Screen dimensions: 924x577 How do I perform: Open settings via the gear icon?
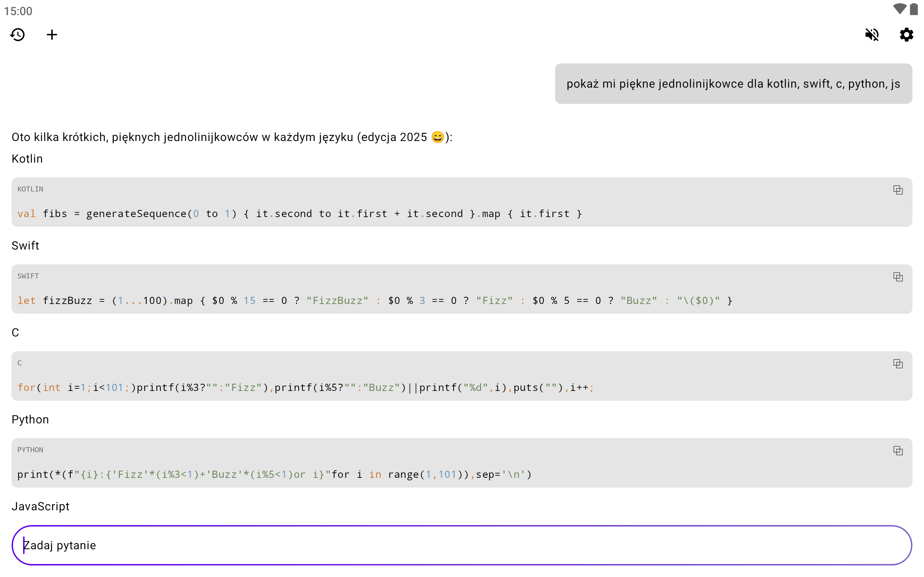(x=906, y=35)
